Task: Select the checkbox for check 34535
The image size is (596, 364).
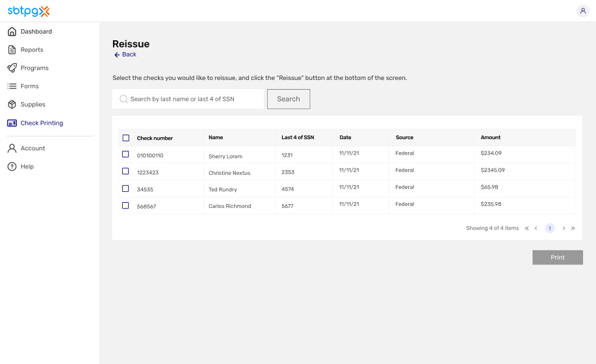Action: pos(125,188)
